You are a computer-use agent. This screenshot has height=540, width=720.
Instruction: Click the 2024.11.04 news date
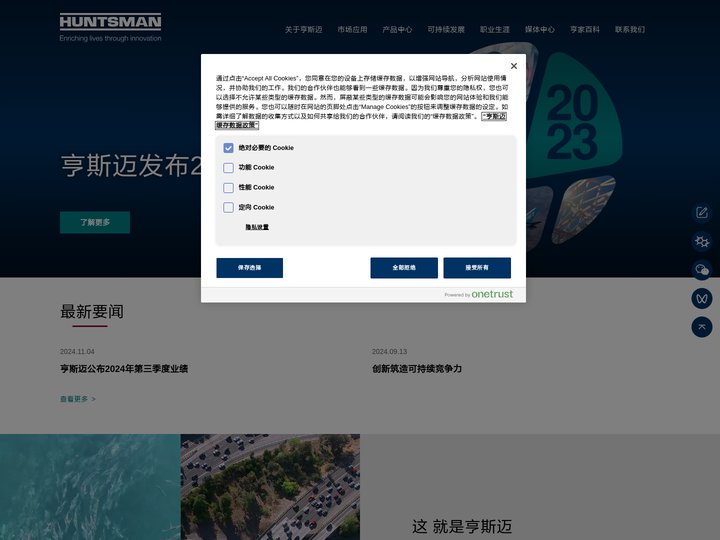pyautogui.click(x=77, y=352)
